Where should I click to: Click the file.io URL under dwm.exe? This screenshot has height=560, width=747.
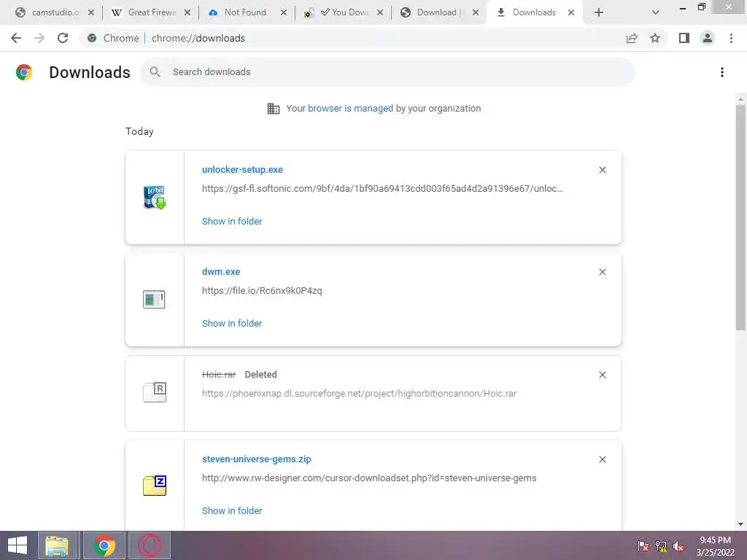[x=262, y=290]
